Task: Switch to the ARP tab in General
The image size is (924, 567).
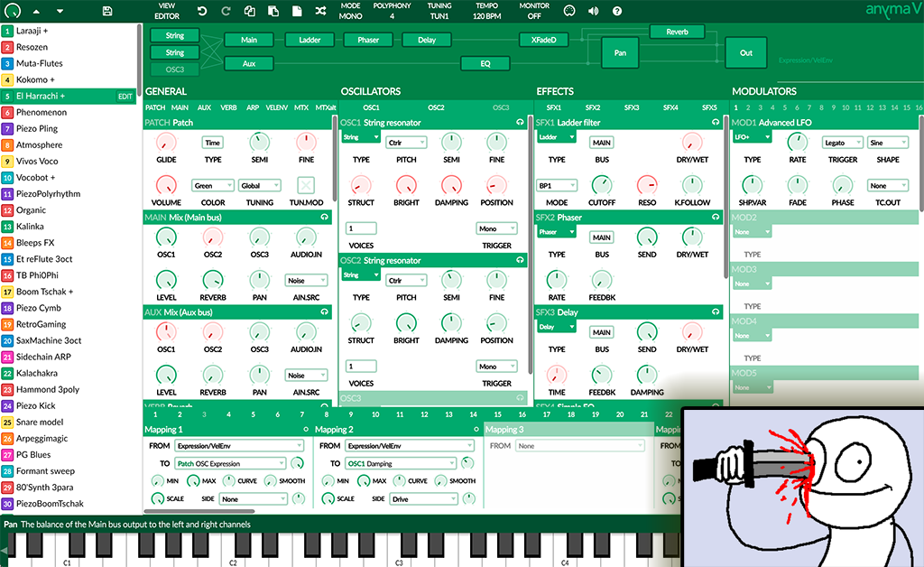Action: [x=253, y=107]
